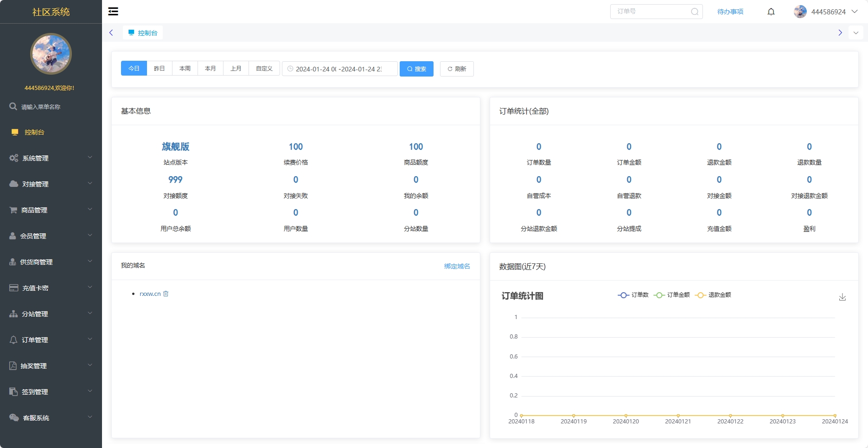
Task: Open notifications bell icon
Action: tap(771, 12)
